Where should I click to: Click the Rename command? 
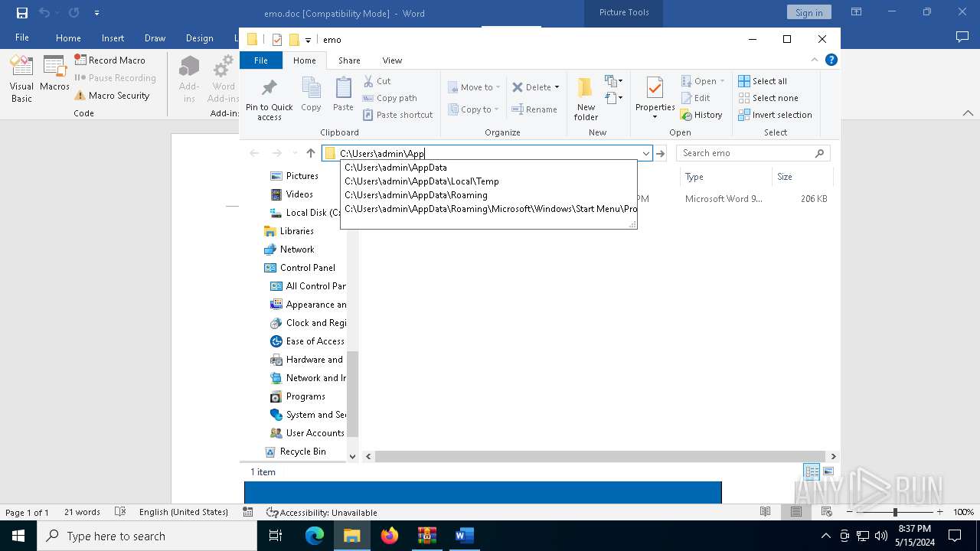(534, 109)
